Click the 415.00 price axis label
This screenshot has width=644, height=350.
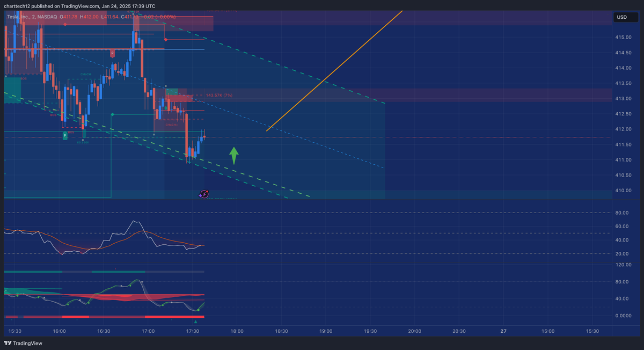623,37
